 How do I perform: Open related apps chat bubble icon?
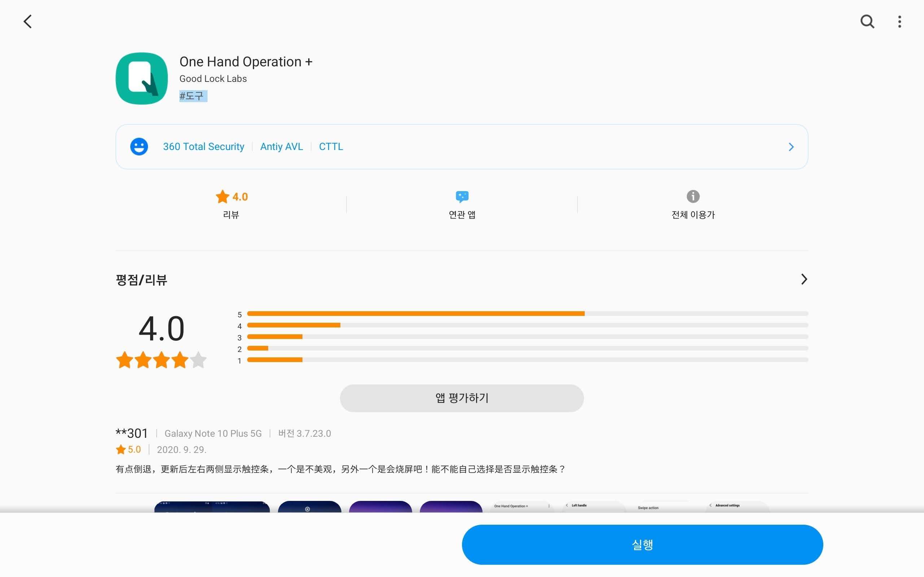click(462, 197)
